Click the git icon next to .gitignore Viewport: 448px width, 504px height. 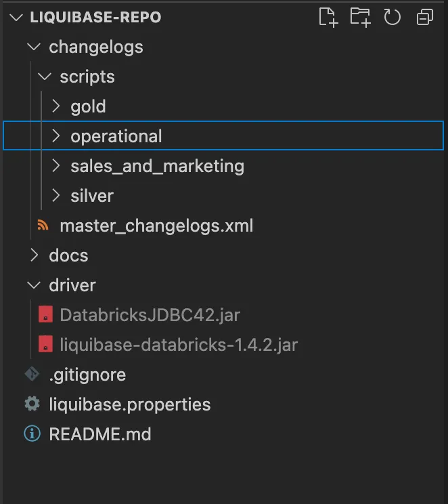(32, 375)
